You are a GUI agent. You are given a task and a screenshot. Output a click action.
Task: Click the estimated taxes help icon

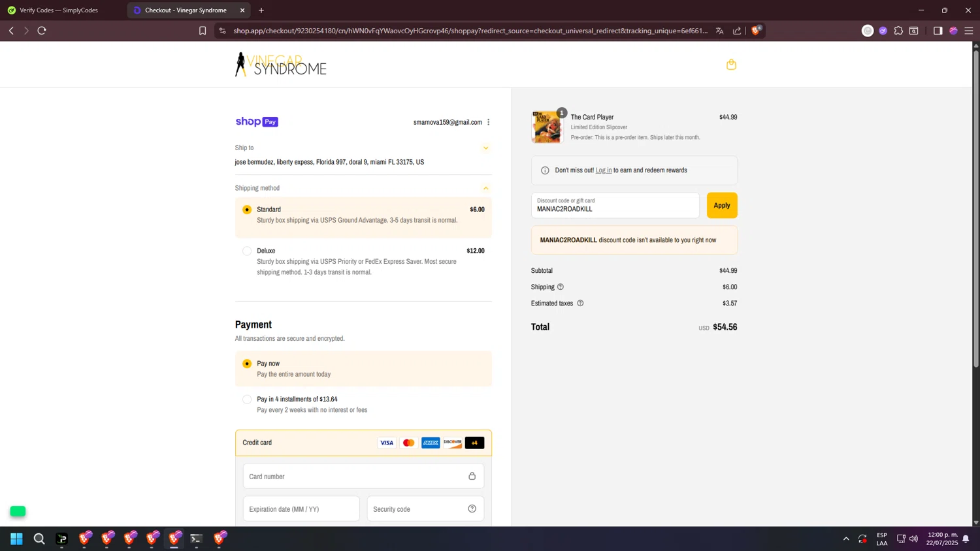(x=580, y=303)
